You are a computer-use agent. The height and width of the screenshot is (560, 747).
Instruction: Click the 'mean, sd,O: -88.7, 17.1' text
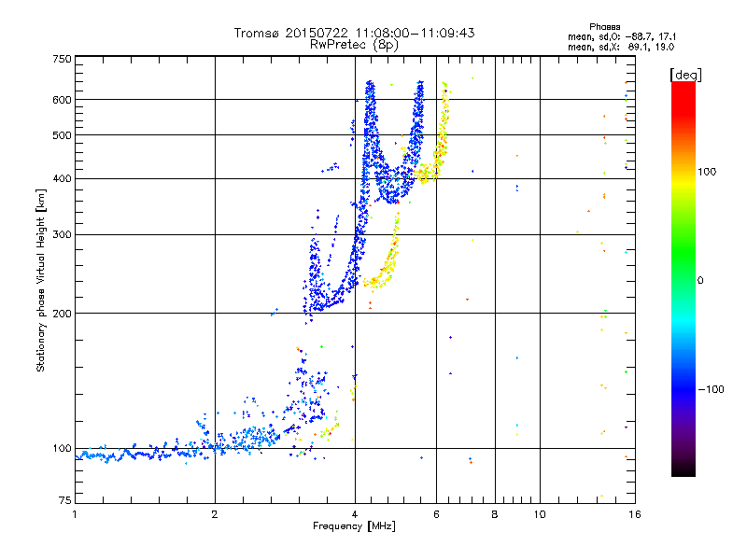(x=622, y=36)
